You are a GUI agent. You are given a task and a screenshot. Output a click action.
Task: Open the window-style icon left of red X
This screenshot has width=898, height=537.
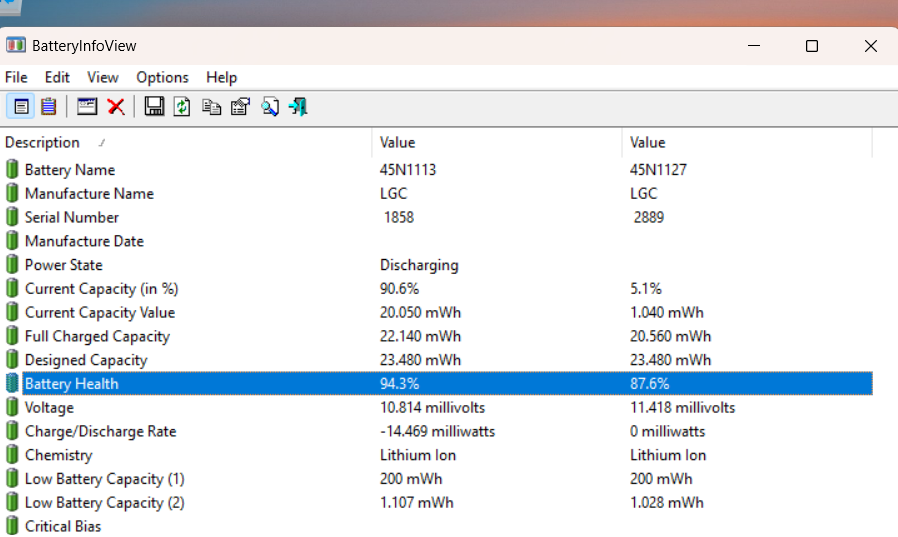pos(87,106)
